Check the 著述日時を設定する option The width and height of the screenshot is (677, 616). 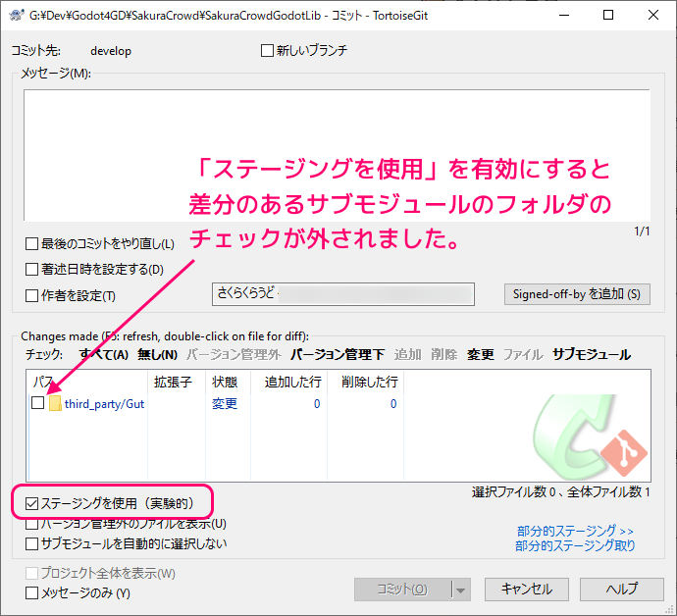pyautogui.click(x=32, y=269)
